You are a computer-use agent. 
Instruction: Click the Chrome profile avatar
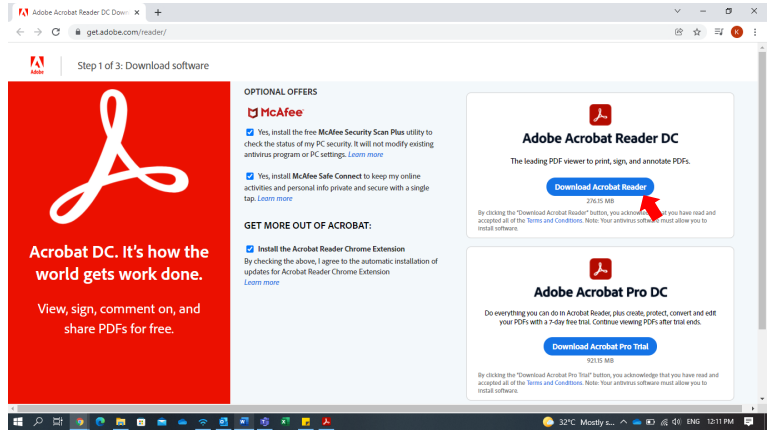[x=737, y=32]
